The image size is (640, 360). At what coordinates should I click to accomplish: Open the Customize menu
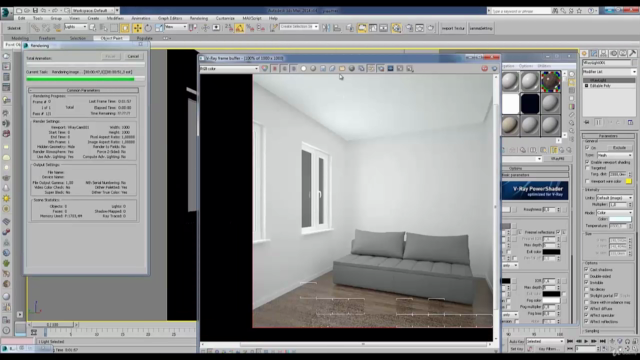point(225,18)
